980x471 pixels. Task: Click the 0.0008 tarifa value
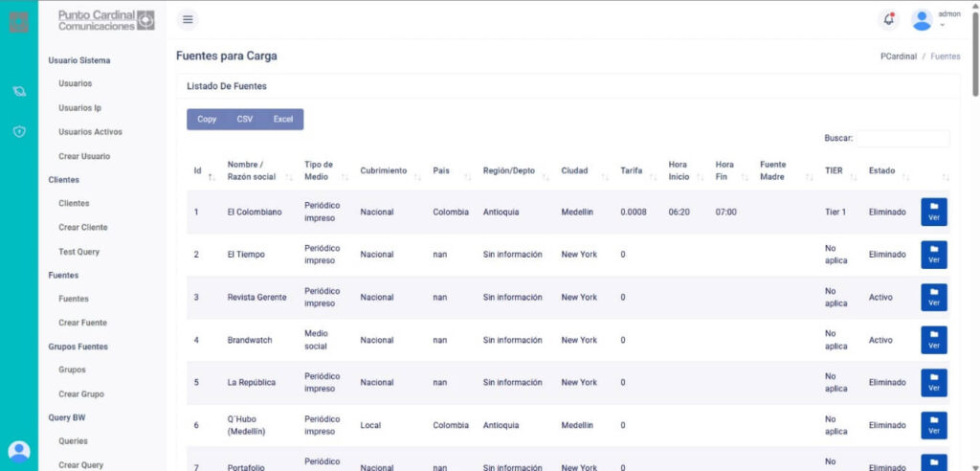(x=634, y=212)
